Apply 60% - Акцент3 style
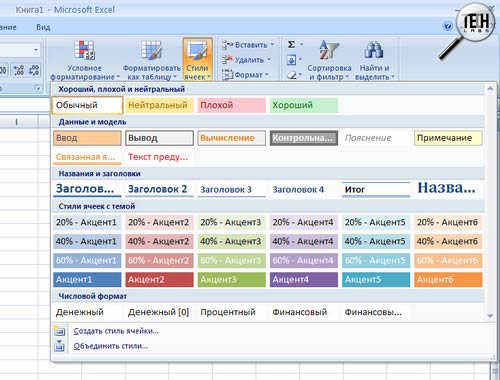The image size is (500, 380). (232, 260)
